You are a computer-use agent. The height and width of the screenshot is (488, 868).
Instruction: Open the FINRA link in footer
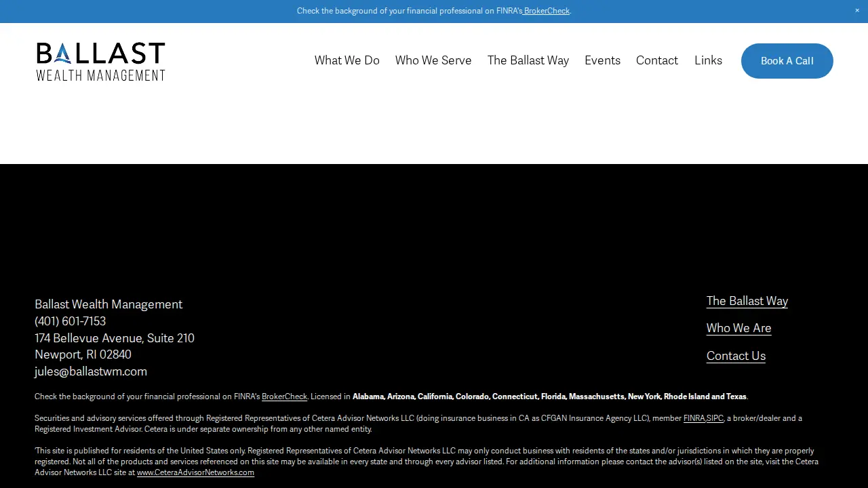pos(694,418)
